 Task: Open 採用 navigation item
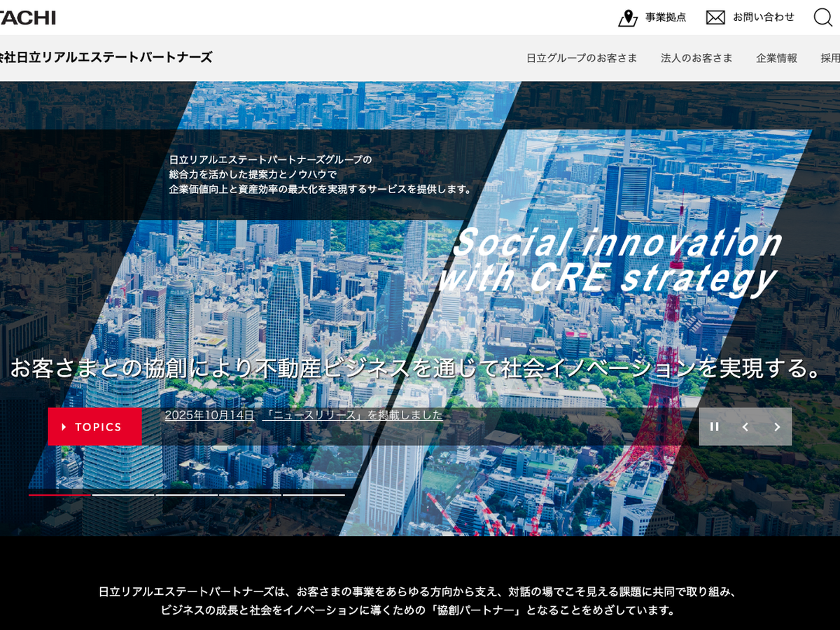[x=830, y=58]
